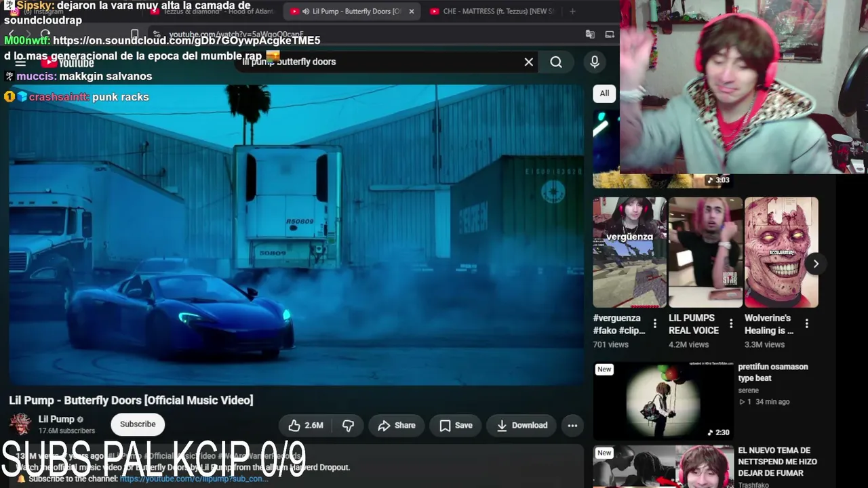Open options for the #verguenza short

pos(655,324)
